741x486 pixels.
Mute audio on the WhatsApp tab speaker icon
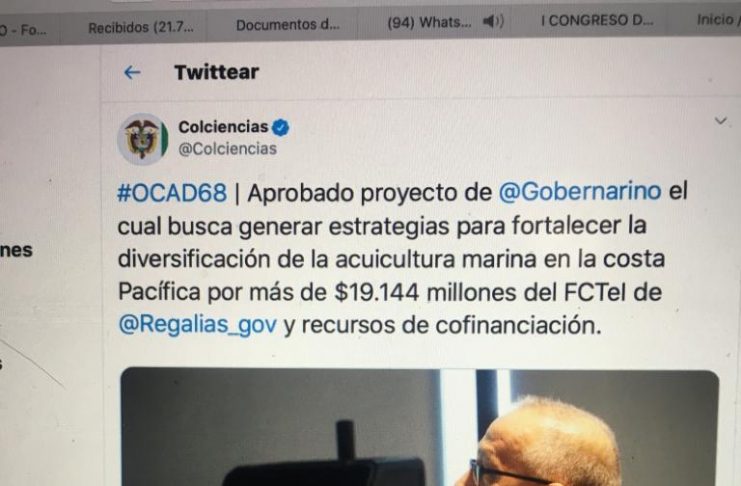(x=493, y=21)
